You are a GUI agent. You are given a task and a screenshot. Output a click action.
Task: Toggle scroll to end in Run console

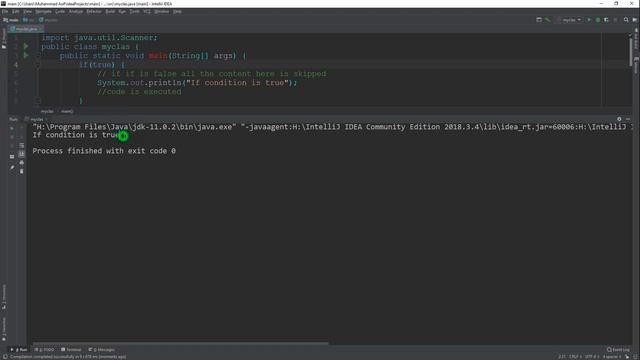pos(22,154)
